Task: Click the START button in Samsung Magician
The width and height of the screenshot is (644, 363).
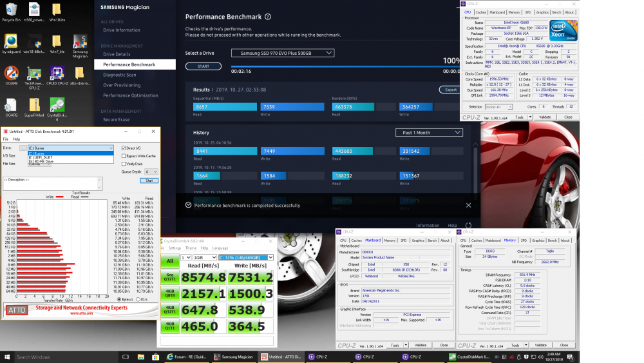Action: tap(204, 66)
